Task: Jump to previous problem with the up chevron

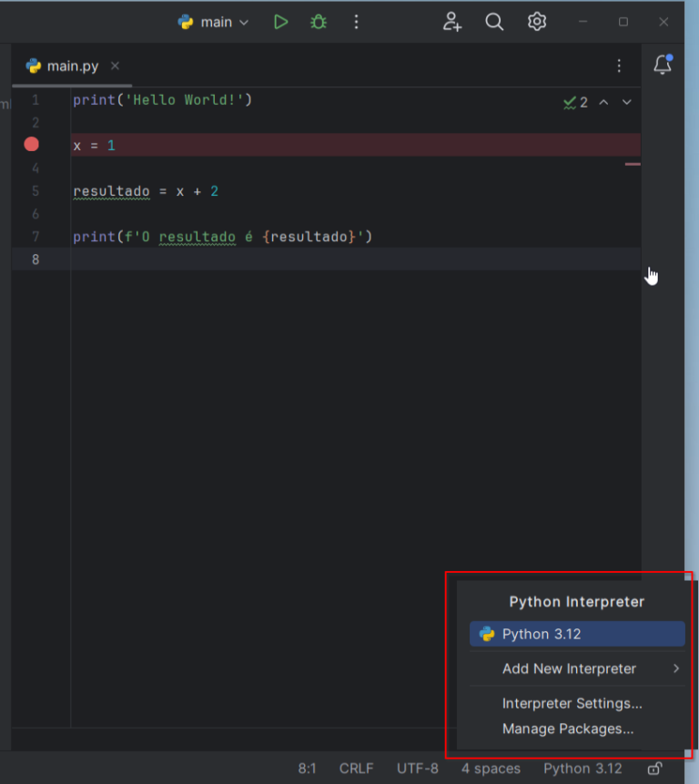Action: click(603, 102)
